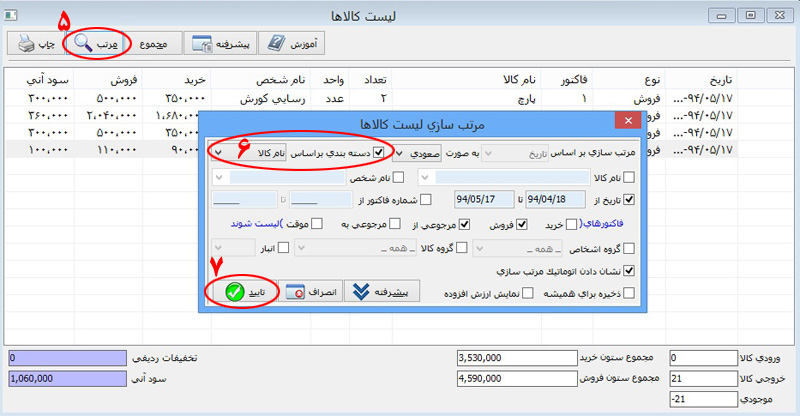Screen dimensions: 800x416
Task: Click the پیشرفته double-chevron icon in the dialog
Action: (x=360, y=292)
